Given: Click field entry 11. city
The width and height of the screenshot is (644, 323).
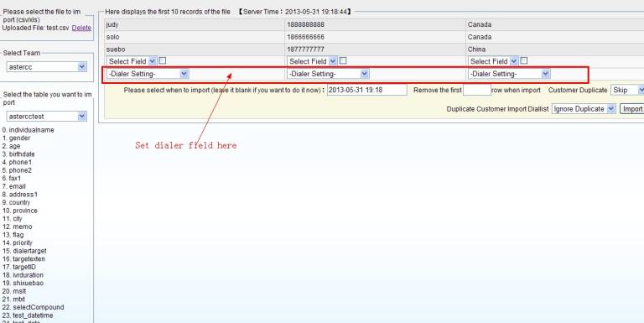Looking at the screenshot, I should tap(13, 219).
